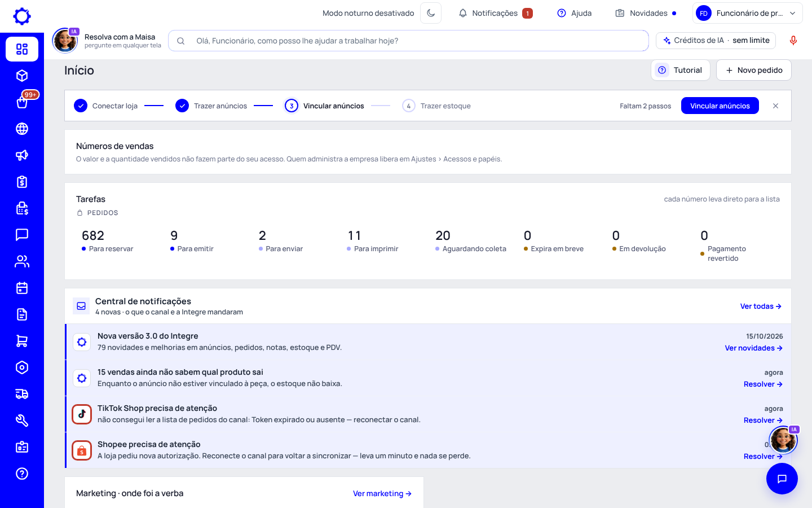The width and height of the screenshot is (812, 508).
Task: Click the Integre logo at top left
Action: coord(22,16)
